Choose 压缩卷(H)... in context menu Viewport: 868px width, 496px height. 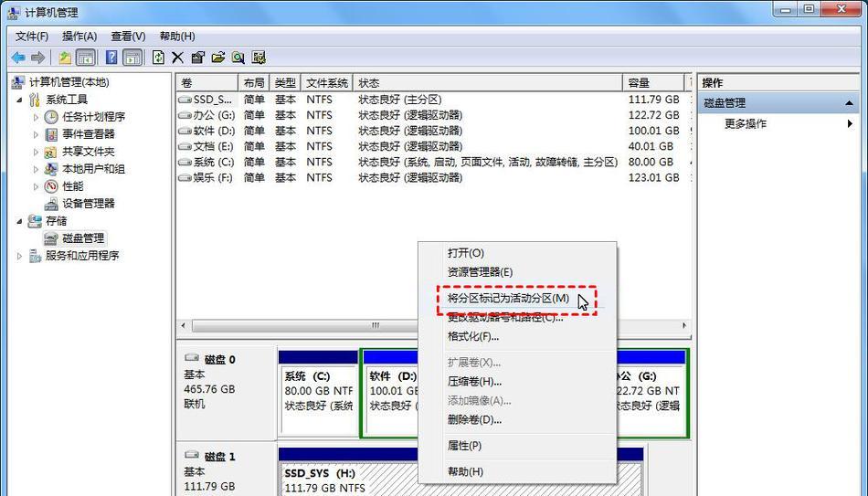coord(517,382)
